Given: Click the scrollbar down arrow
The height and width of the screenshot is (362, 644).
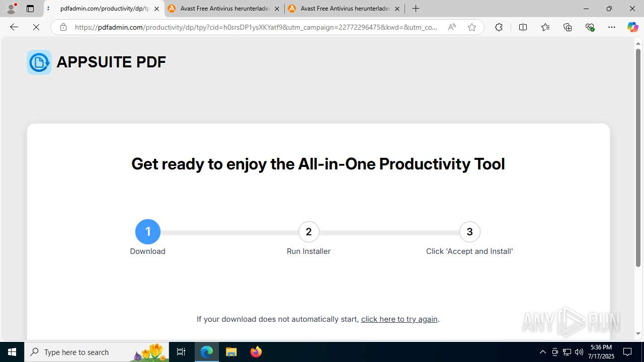Looking at the screenshot, I should [x=638, y=334].
